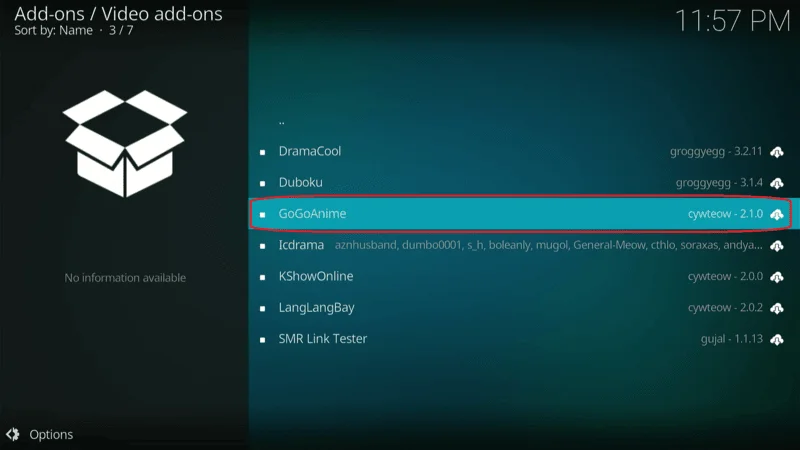Click 'cywteow - 2.0.0' version text

[x=725, y=276]
